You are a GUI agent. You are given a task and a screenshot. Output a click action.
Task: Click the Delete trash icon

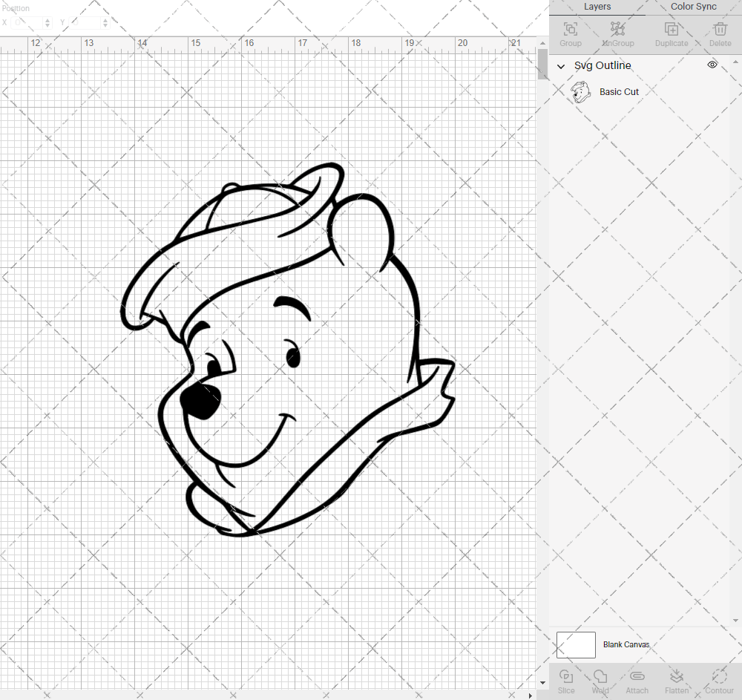pyautogui.click(x=720, y=29)
